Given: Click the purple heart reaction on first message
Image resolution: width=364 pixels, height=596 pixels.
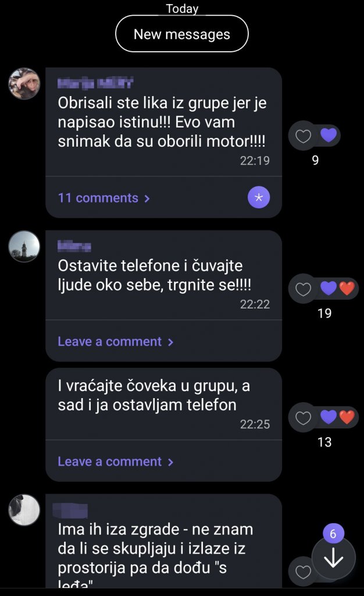Looking at the screenshot, I should [329, 134].
